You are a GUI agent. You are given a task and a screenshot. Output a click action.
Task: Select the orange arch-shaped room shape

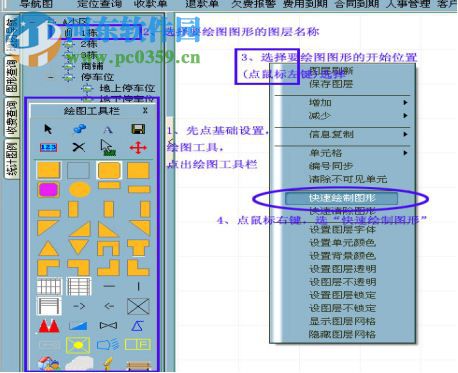click(108, 249)
